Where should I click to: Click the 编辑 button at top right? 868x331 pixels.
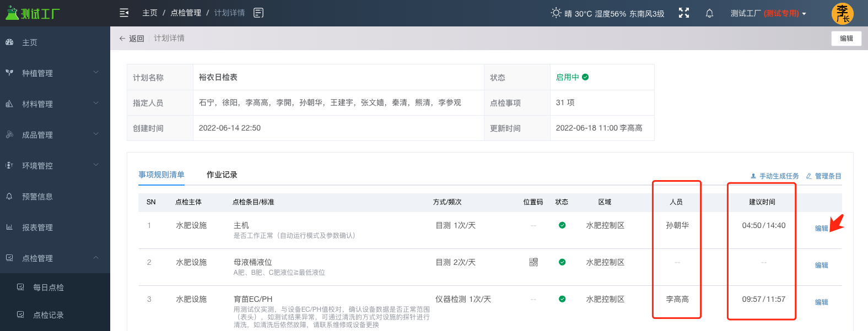tap(847, 39)
